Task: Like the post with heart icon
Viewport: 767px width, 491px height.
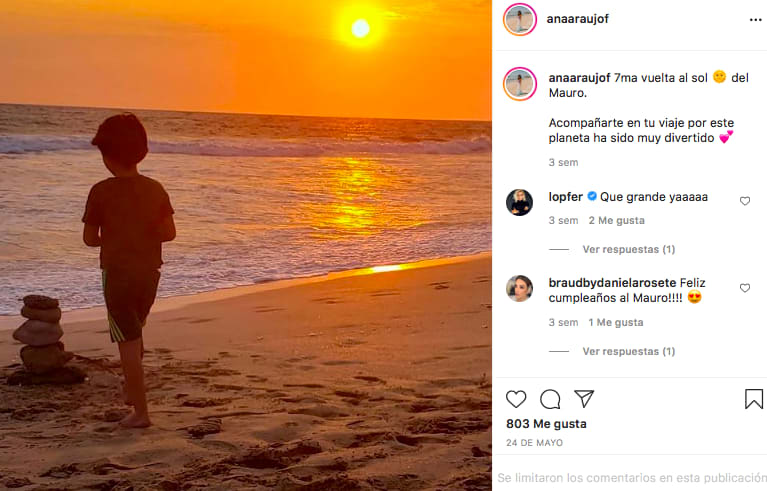Action: click(516, 399)
